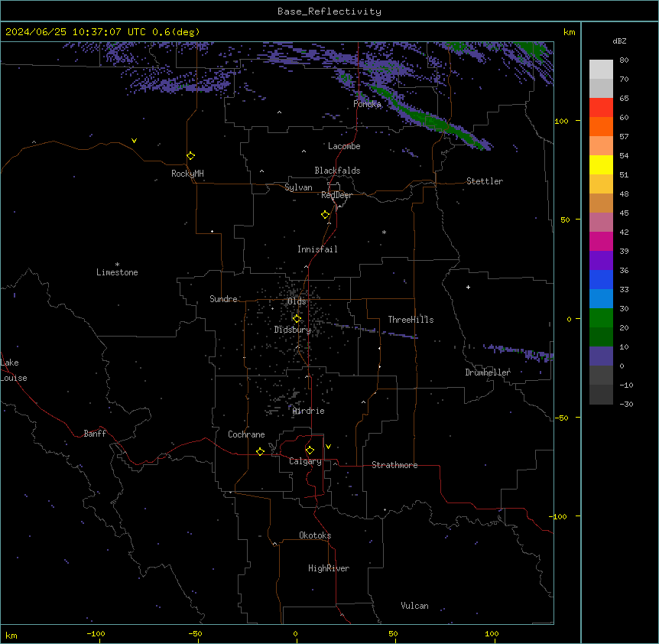The image size is (659, 644).
Task: Click the magenta swatch between 42 and 39
Action: 601,241
